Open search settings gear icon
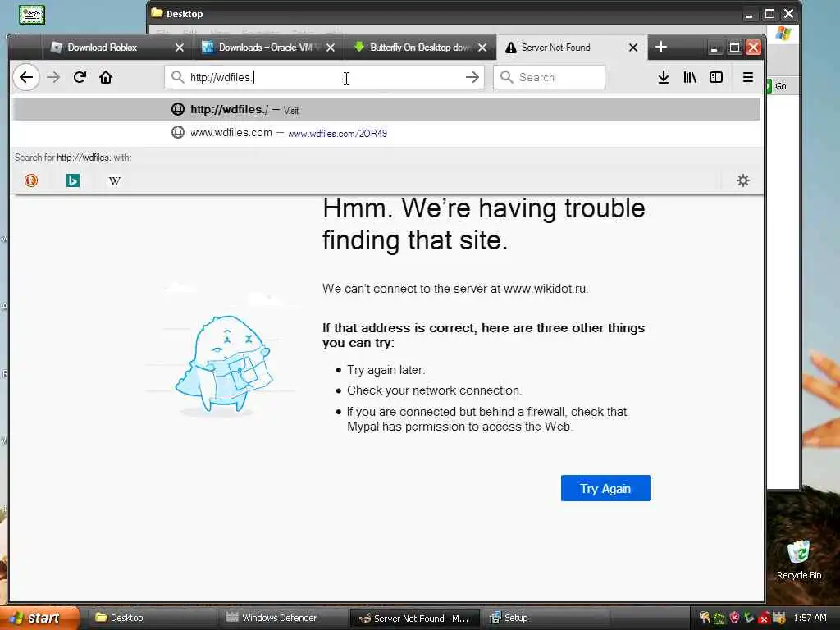Screen dimensions: 840x630 pyautogui.click(x=742, y=180)
